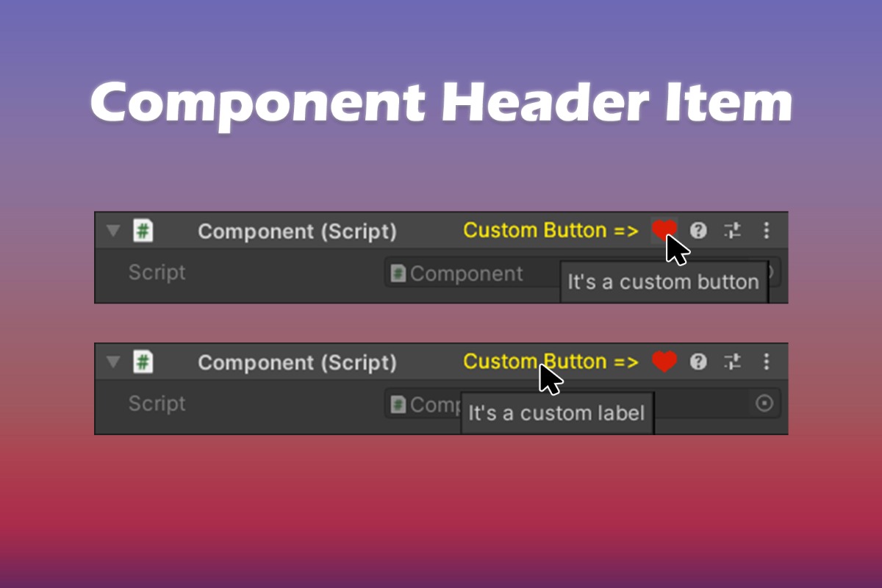
Task: Click the "Script" property label in the lower panel
Action: pos(157,404)
